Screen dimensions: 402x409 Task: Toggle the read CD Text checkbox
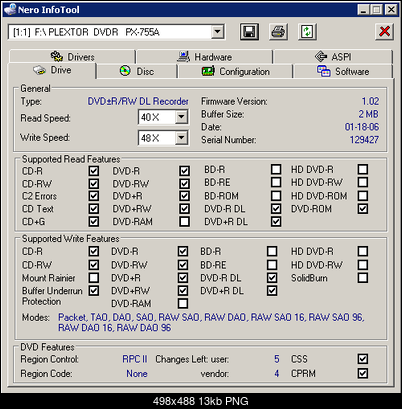coord(94,209)
